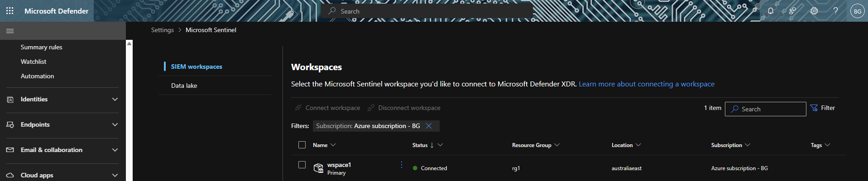Tick the wspace1 row checkbox
868x181 pixels.
click(302, 165)
